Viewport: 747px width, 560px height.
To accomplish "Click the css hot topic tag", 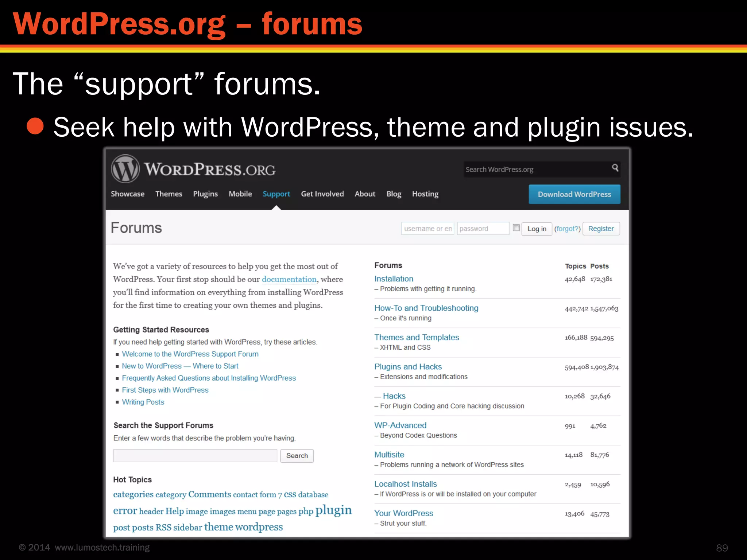I will click(290, 494).
